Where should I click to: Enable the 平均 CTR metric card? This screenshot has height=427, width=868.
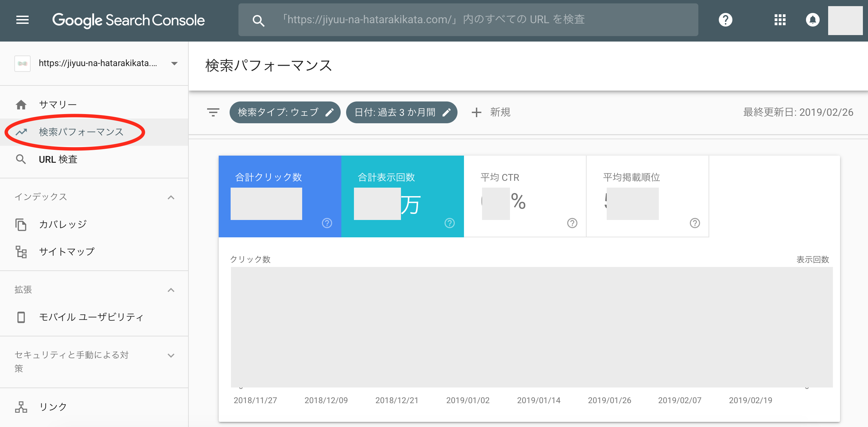tap(525, 196)
